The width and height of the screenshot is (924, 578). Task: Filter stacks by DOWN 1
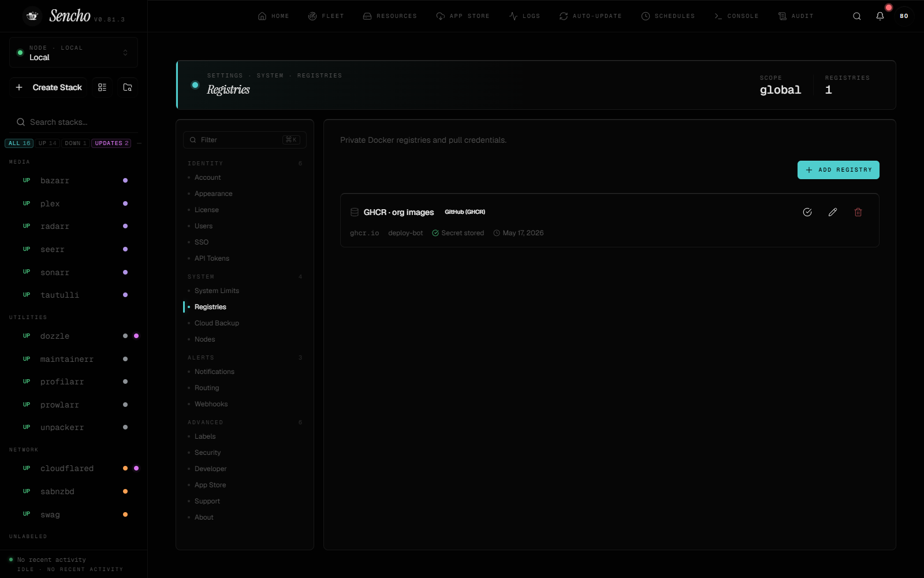76,143
